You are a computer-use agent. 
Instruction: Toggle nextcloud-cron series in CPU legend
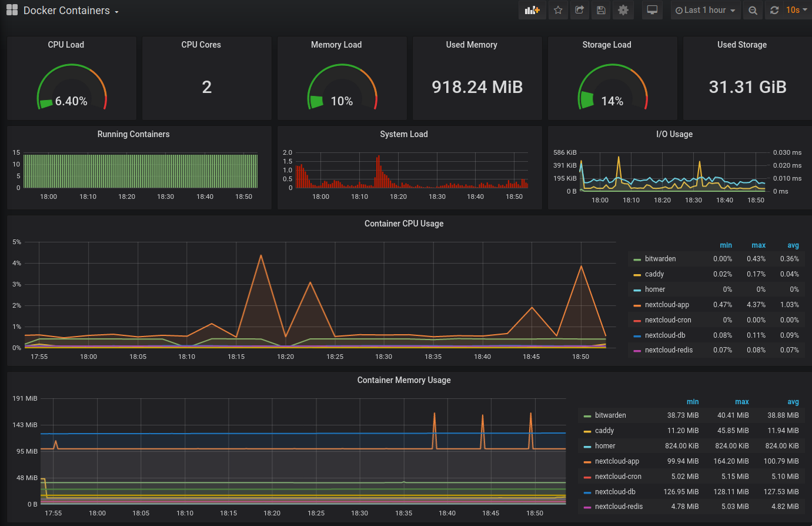tap(668, 320)
